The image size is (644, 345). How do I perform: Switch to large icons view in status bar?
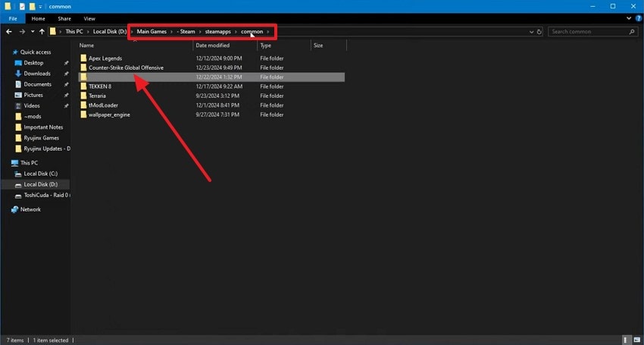coord(636,340)
